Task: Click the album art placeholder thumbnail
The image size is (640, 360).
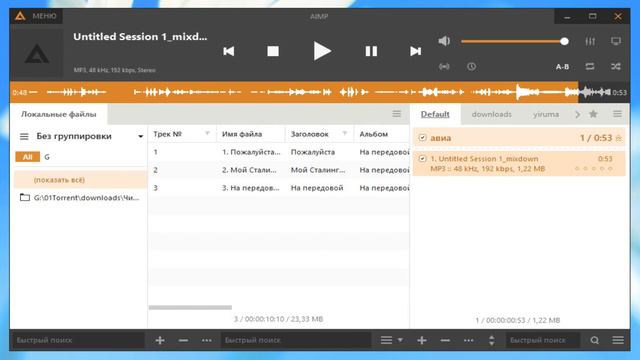Action: (x=37, y=53)
